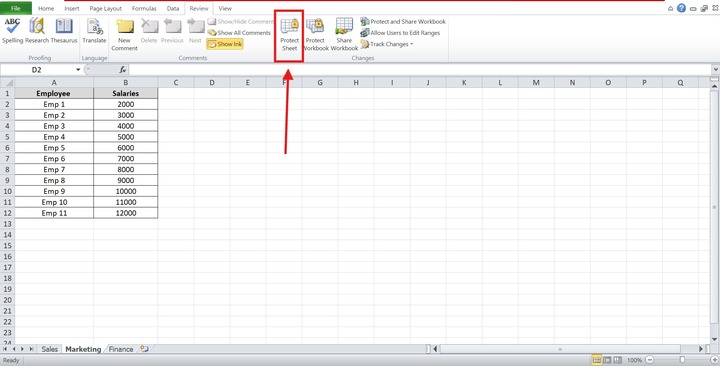Image resolution: width=720 pixels, height=366 pixels.
Task: Click the Zoom out minus button
Action: [x=649, y=360]
